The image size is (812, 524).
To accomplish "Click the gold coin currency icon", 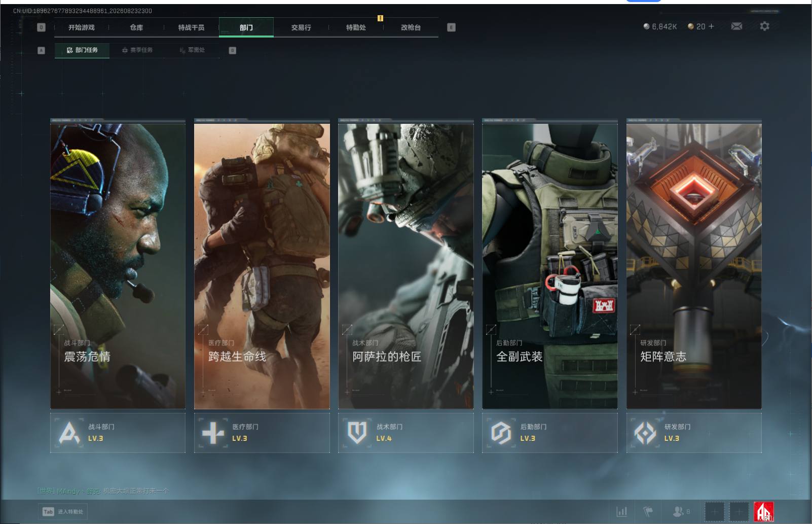I will (690, 26).
